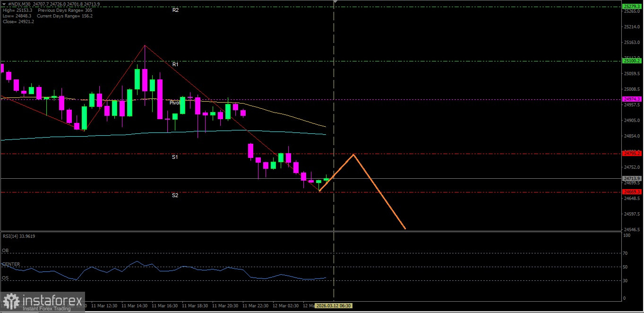The width and height of the screenshot is (644, 313).
Task: Click the 25059.5 price scale value
Action: (x=632, y=73)
